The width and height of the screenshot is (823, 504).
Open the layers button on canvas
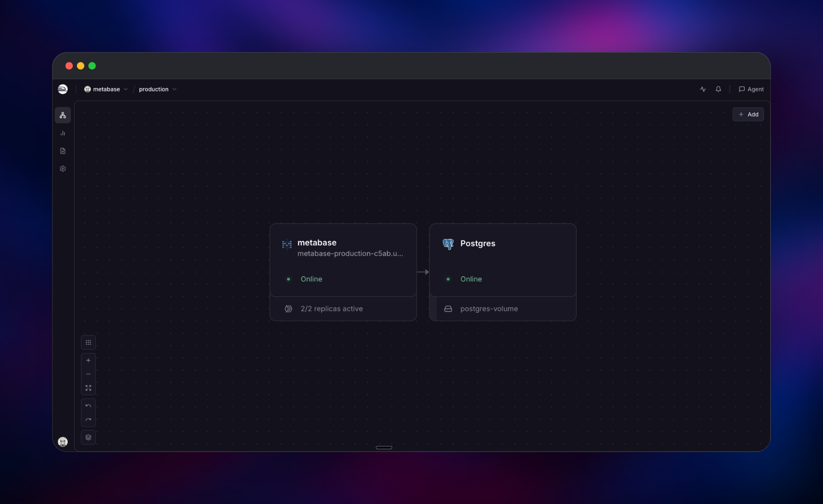pyautogui.click(x=88, y=437)
